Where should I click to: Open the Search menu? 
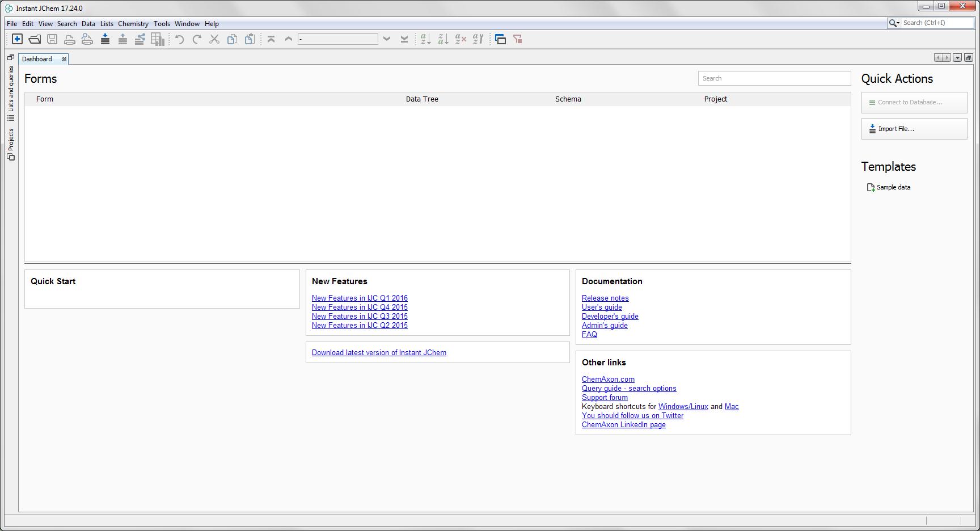coord(67,24)
